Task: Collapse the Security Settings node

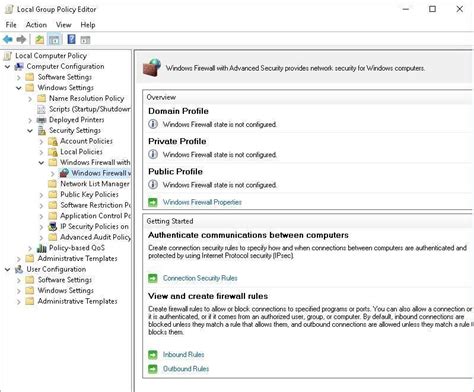Action: pyautogui.click(x=30, y=131)
